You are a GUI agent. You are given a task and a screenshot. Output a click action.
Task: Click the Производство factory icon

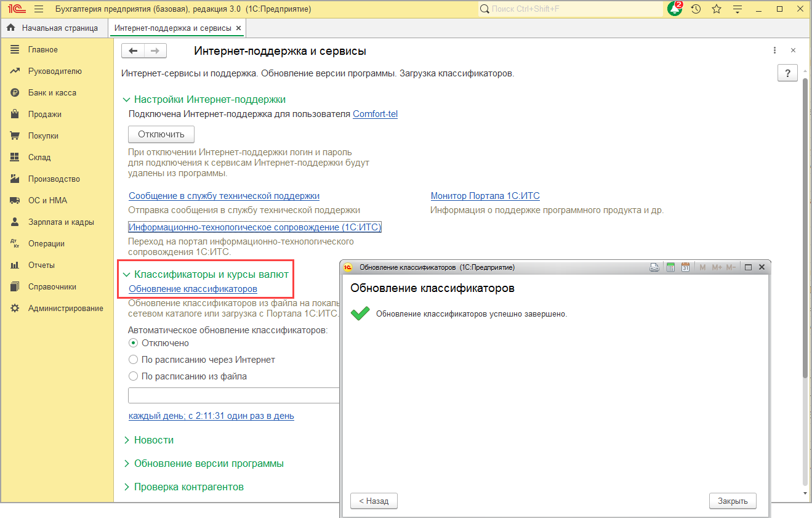point(15,179)
